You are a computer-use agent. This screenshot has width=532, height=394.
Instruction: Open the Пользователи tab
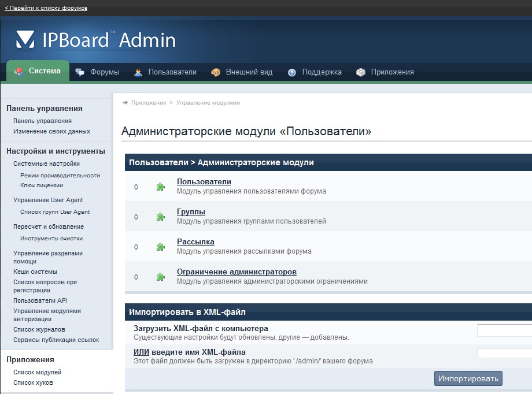click(165, 72)
